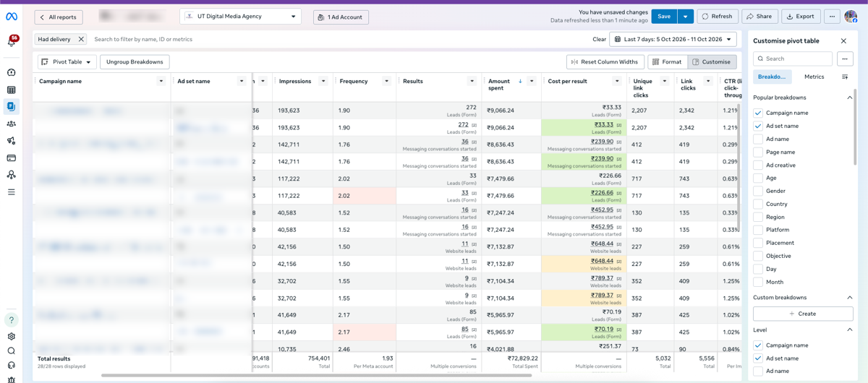This screenshot has height=383, width=868.
Task: Uncheck Campaign name under Level
Action: point(757,345)
